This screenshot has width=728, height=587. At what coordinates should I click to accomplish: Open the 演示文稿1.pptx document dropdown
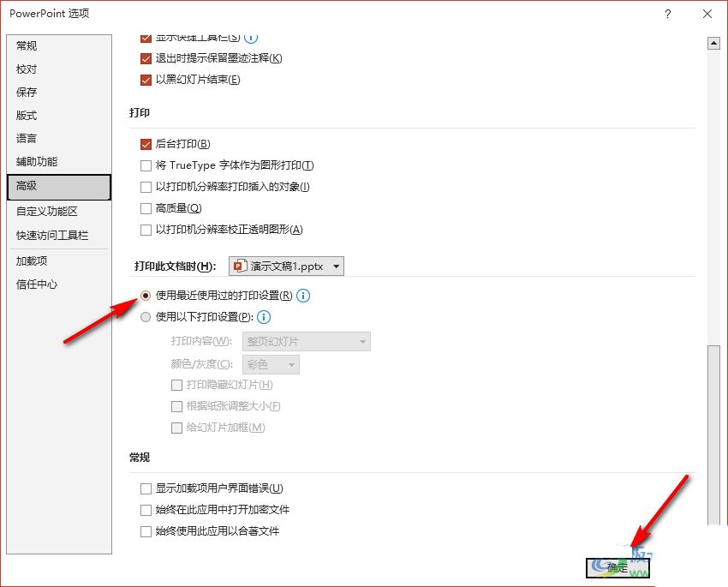286,267
